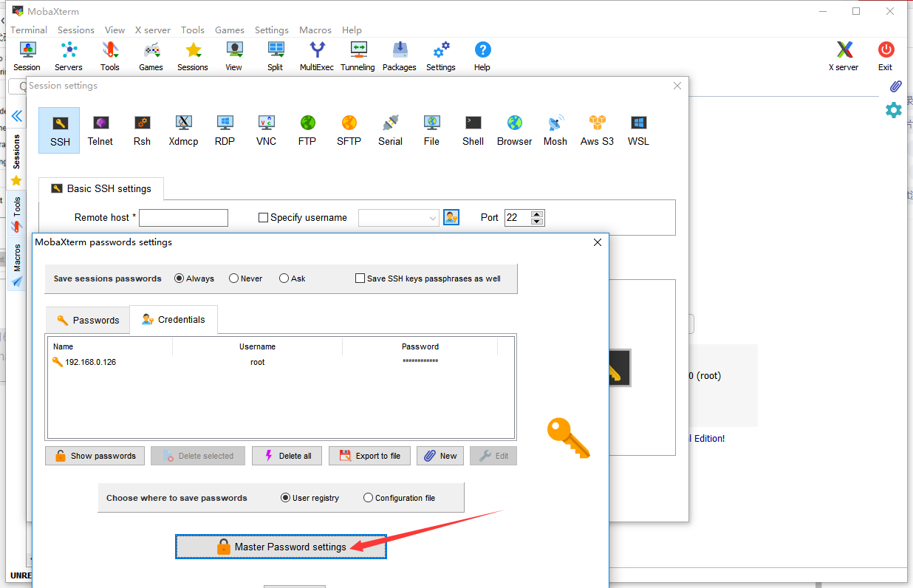Open the Servers toolbar icon
Image resolution: width=913 pixels, height=588 pixels.
69,56
